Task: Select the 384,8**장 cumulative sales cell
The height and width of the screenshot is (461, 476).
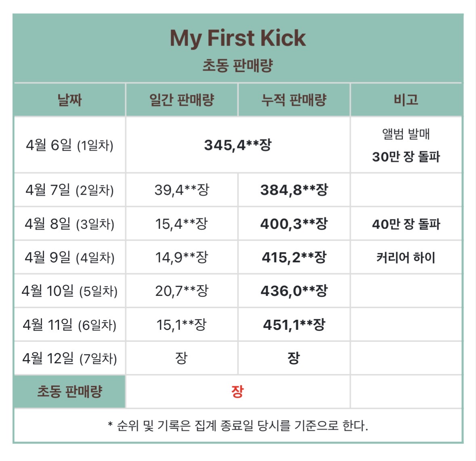Action: click(294, 190)
